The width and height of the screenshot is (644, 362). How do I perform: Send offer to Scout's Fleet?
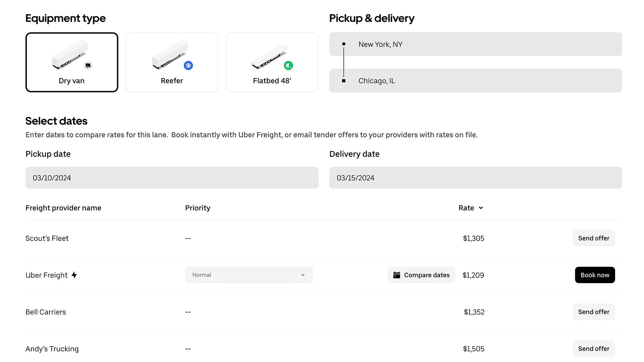[593, 238]
